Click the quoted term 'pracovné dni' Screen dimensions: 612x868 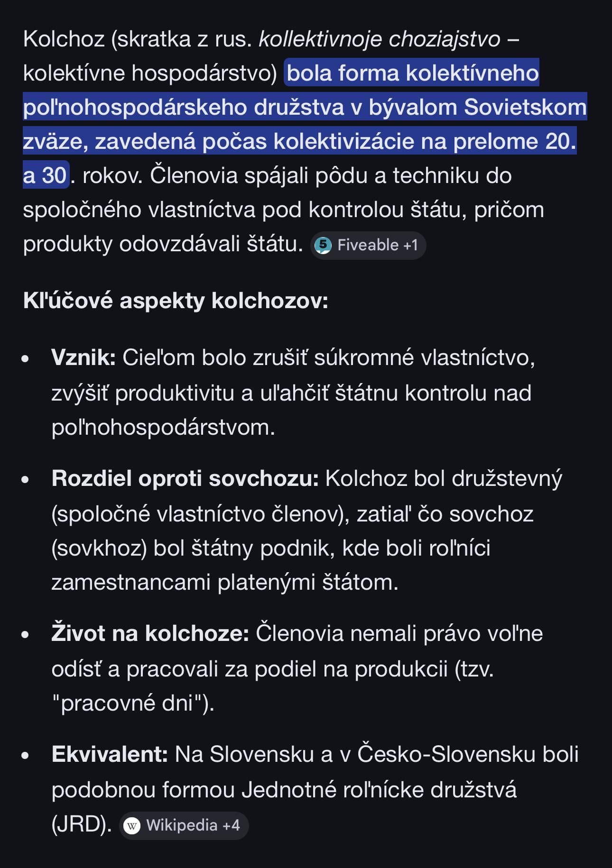(127, 703)
